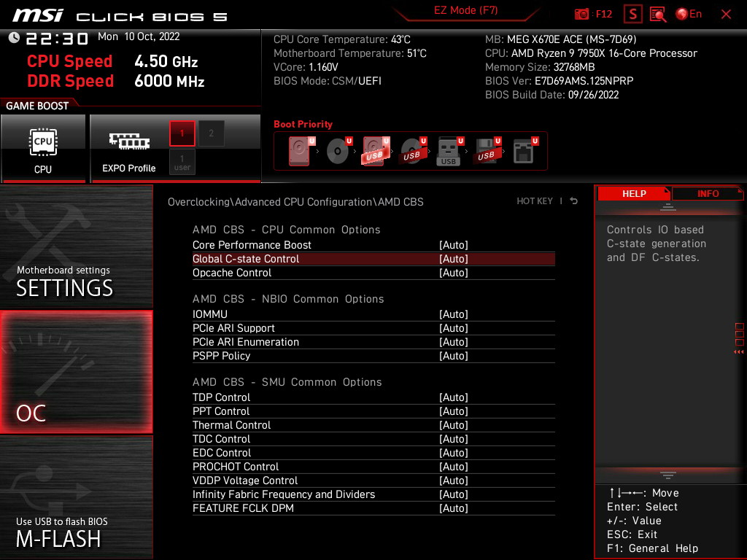Open Global C-state Control [Auto] value
Screen dimensions: 747x560
(454, 259)
